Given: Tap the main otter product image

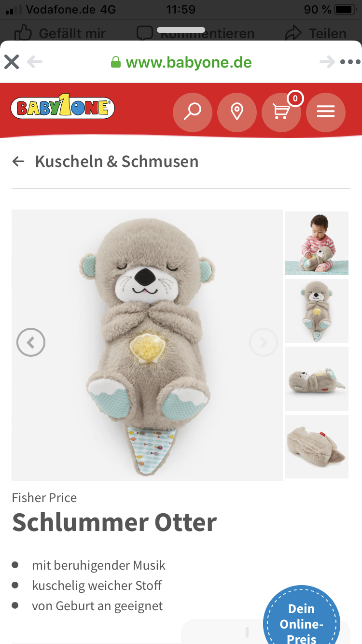Looking at the screenshot, I should tap(147, 345).
